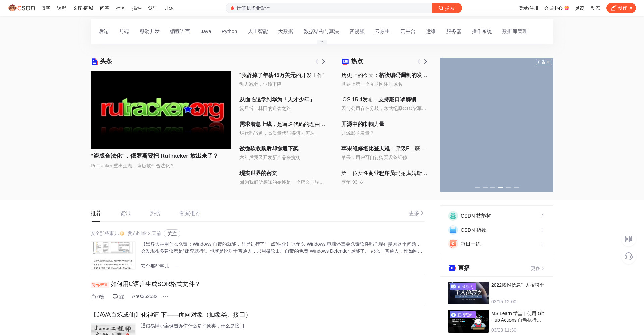Click the CSDN 技能树 icon
The width and height of the screenshot is (644, 335).
pyautogui.click(x=453, y=216)
